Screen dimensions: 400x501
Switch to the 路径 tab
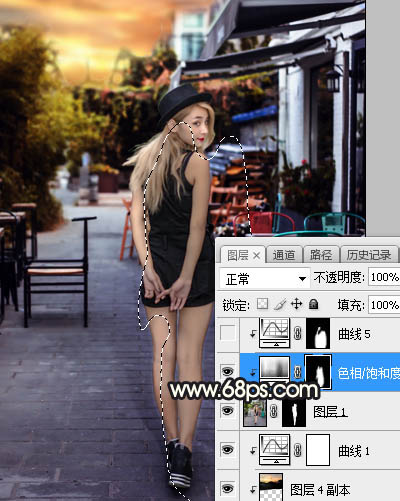pyautogui.click(x=321, y=255)
